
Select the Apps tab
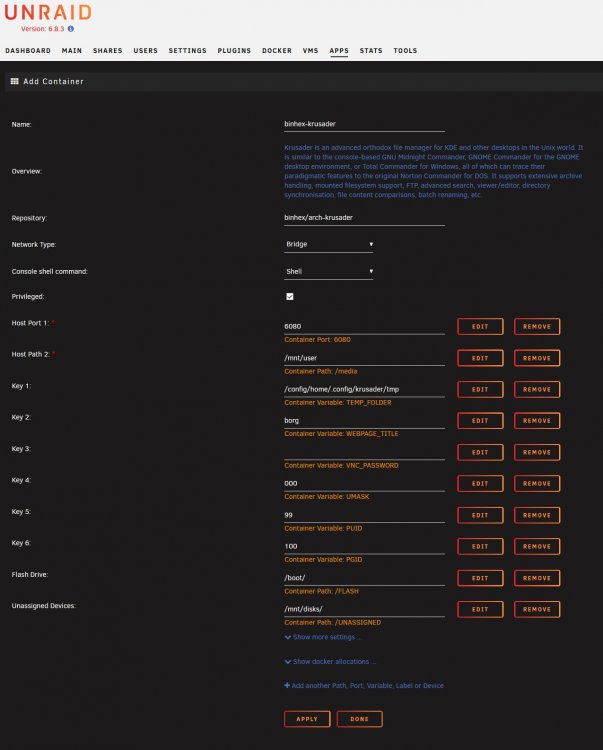(x=339, y=51)
